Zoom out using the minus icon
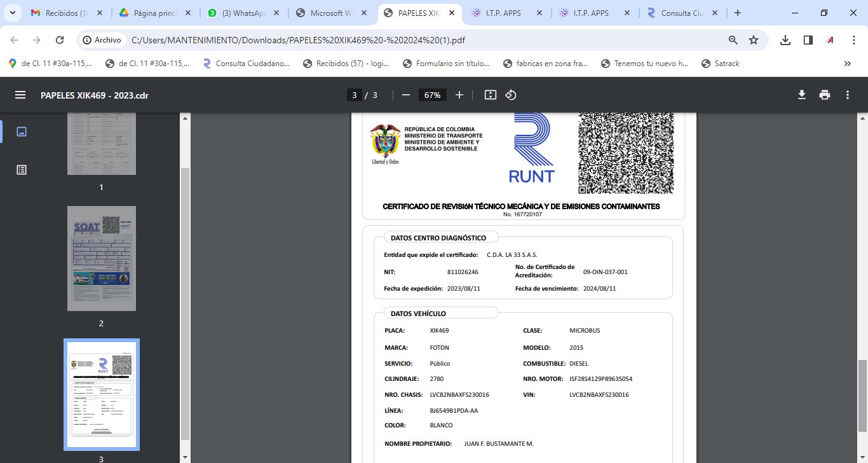This screenshot has width=868, height=463. 405,95
